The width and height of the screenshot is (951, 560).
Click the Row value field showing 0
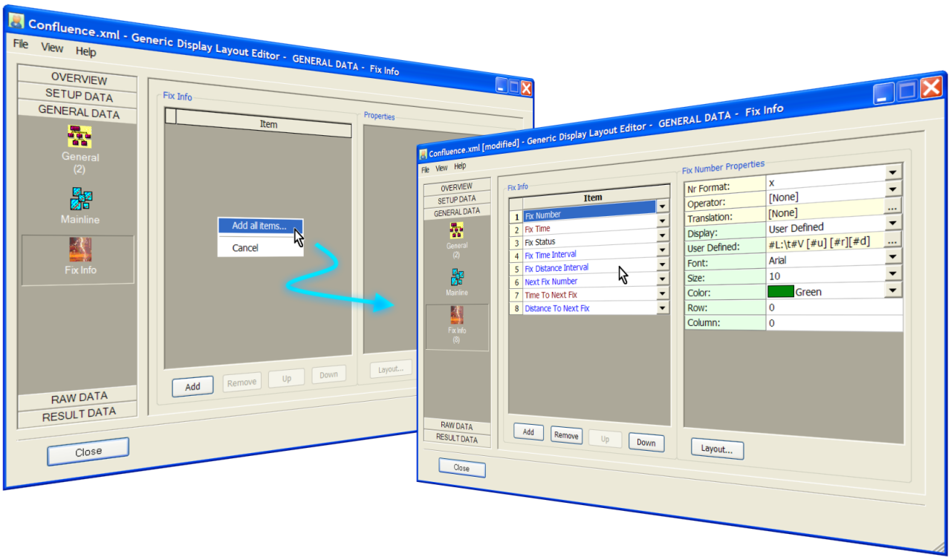(834, 307)
